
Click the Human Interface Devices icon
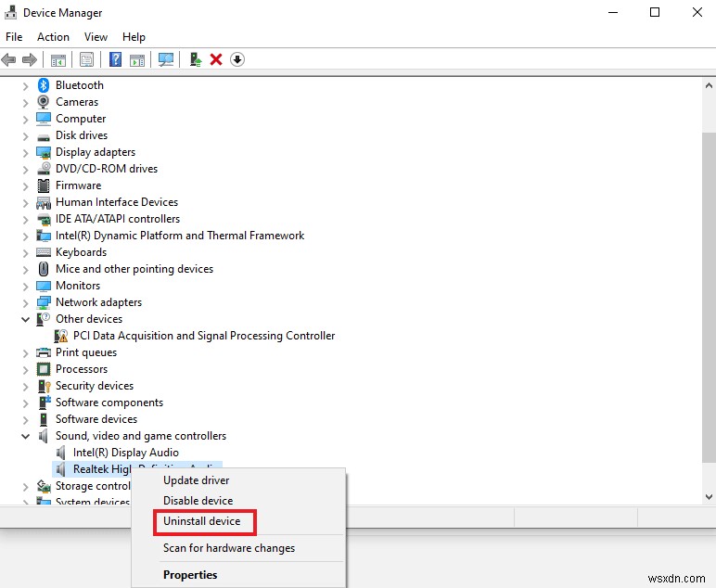tap(44, 202)
